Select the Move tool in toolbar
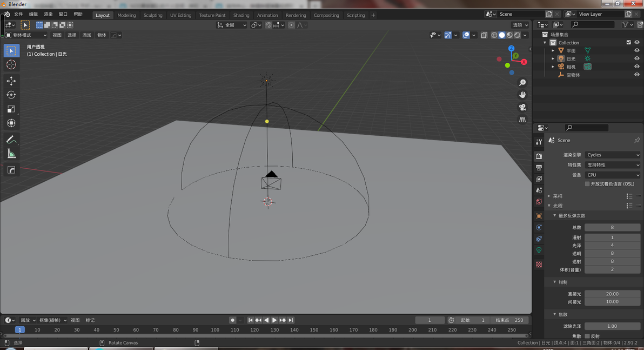Viewport: 644px width, 350px height. click(x=11, y=81)
